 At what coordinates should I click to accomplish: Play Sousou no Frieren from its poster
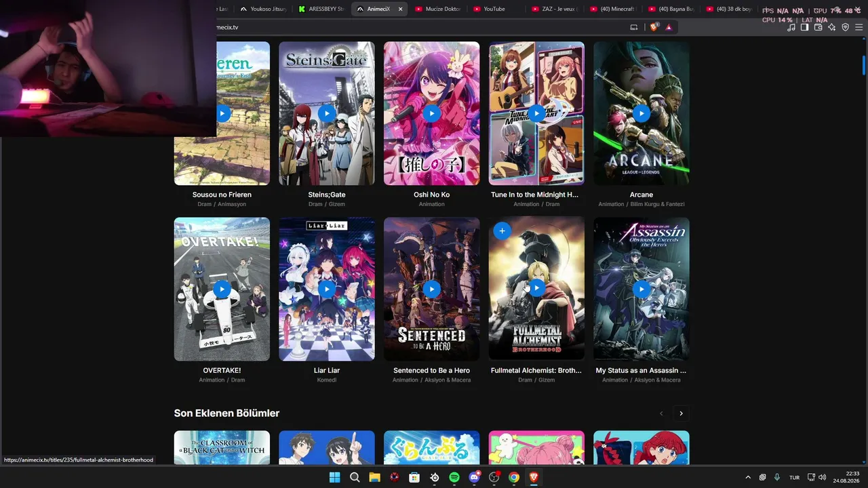[222, 113]
